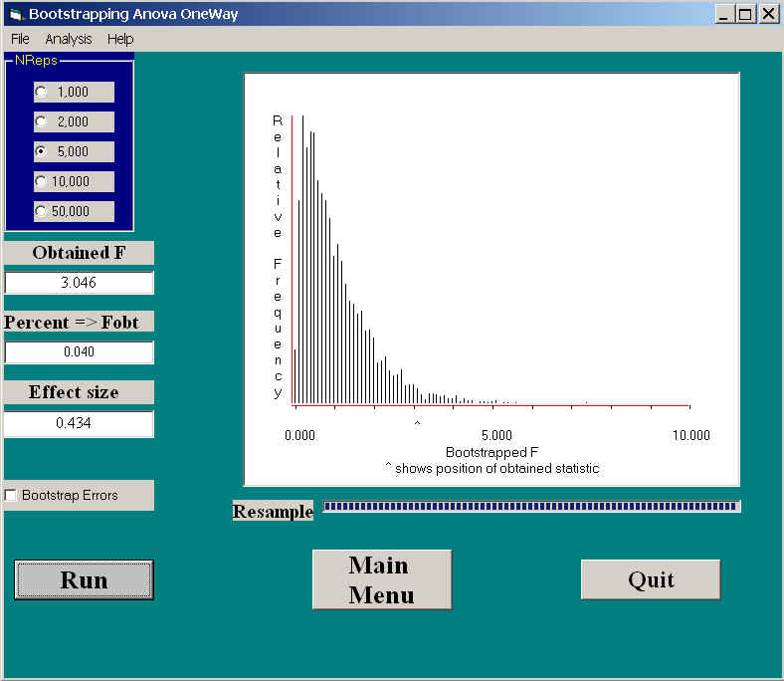
Task: Click the Quit button
Action: [650, 579]
